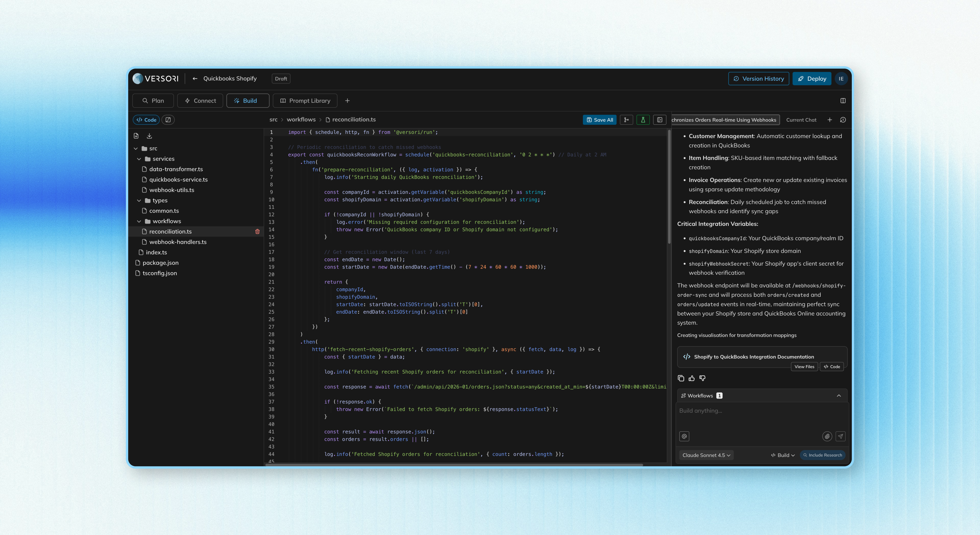Delete reconciliation.ts using the trash icon
The height and width of the screenshot is (535, 980).
pos(258,232)
